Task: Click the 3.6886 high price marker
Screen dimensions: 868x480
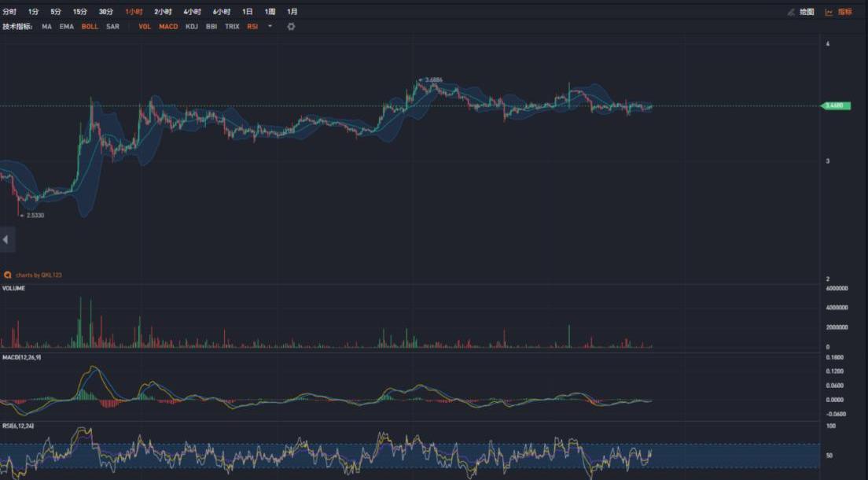Action: tap(433, 80)
